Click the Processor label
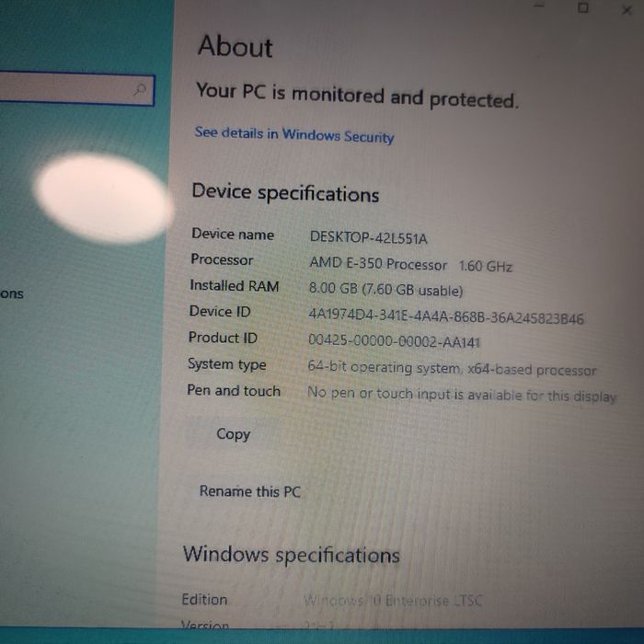644x644 pixels. click(x=222, y=259)
